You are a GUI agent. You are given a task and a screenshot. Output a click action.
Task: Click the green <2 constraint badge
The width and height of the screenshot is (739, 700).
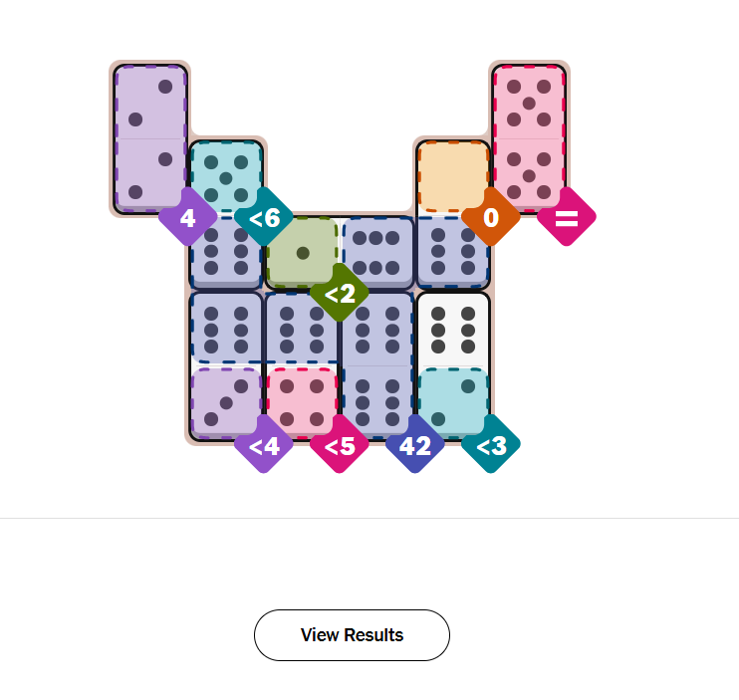[340, 293]
